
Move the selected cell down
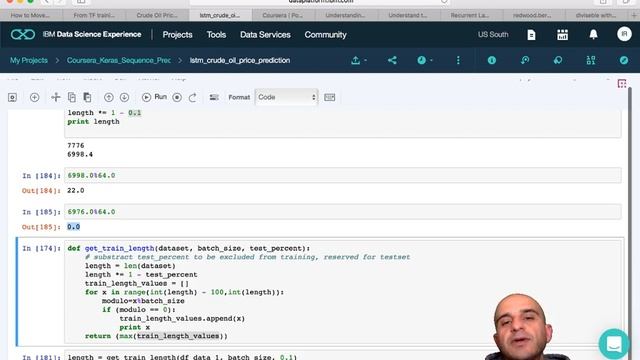tap(124, 97)
